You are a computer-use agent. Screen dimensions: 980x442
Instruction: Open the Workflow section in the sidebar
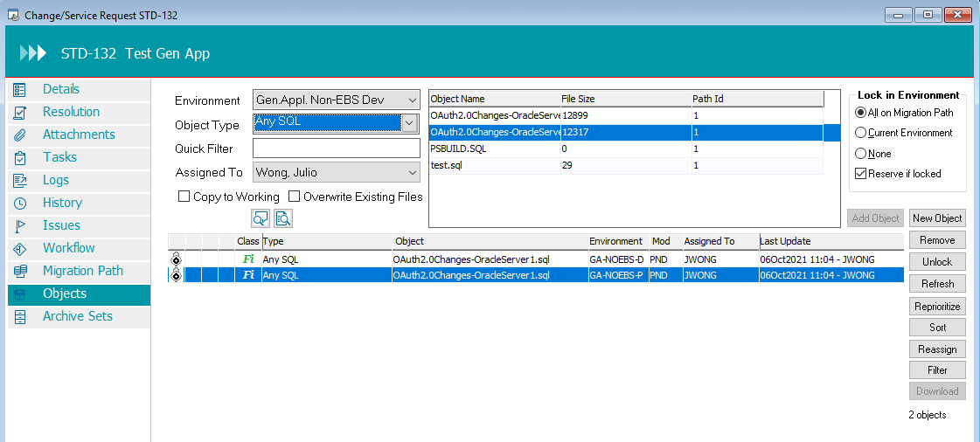pyautogui.click(x=68, y=248)
